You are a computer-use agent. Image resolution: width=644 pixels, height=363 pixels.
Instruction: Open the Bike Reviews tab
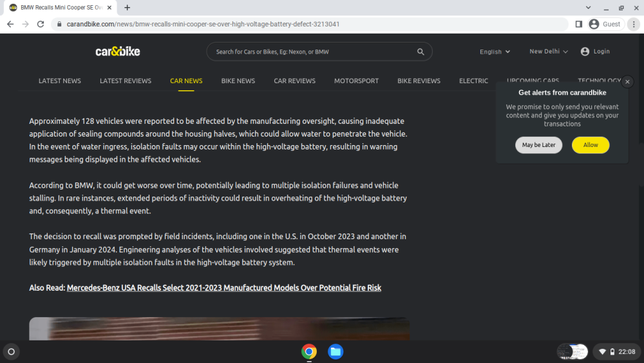coord(419,81)
